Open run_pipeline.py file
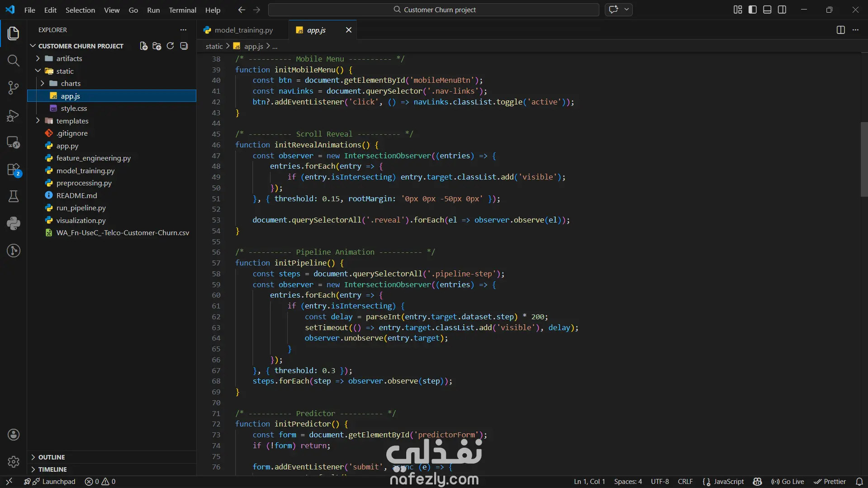This screenshot has width=868, height=488. [112, 208]
